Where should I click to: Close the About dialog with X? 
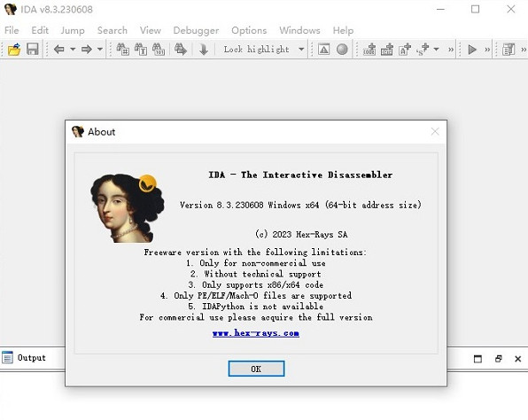point(435,131)
